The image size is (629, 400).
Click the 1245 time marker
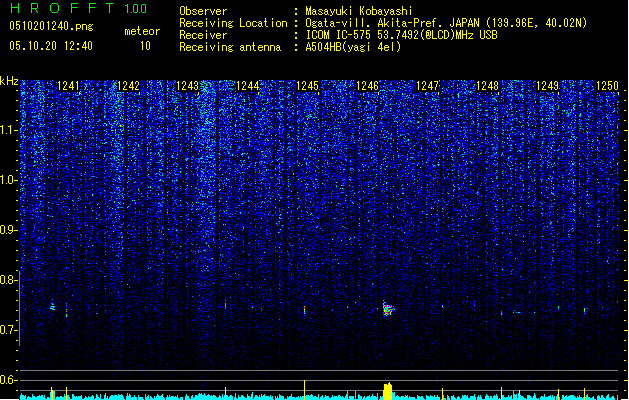307,86
